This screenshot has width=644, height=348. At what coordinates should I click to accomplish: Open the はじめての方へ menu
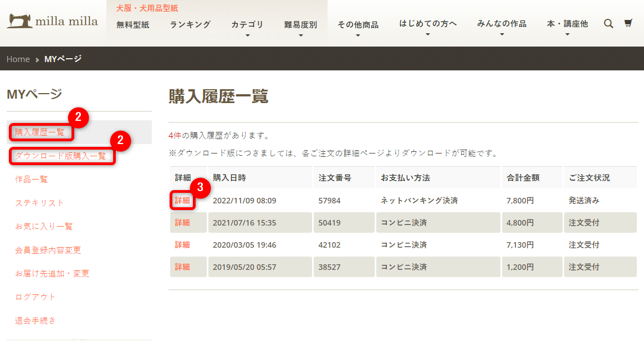tap(428, 24)
